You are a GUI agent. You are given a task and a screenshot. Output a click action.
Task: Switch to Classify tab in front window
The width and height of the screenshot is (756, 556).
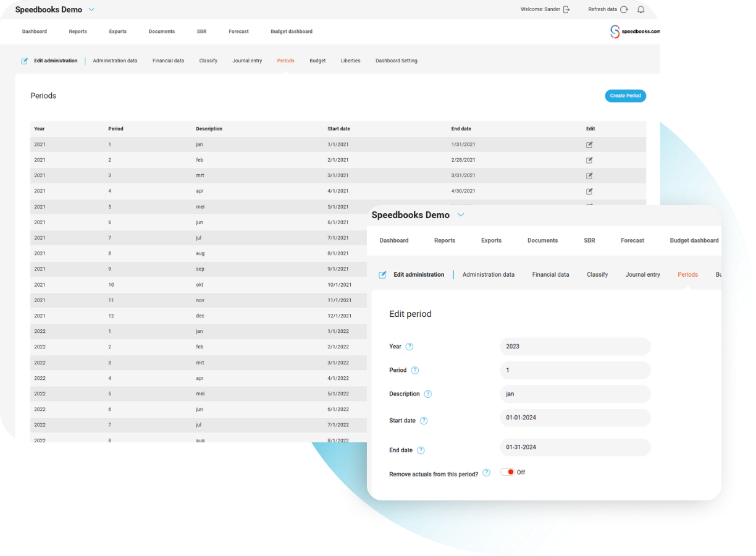click(x=597, y=275)
